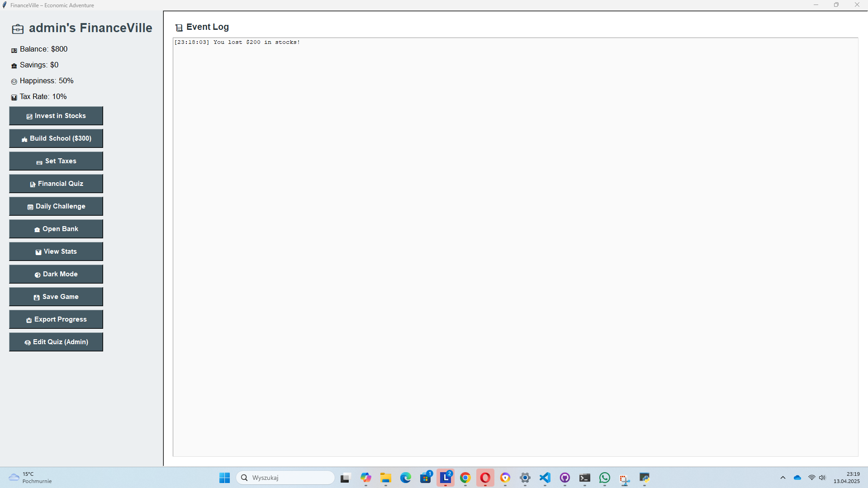
Task: Click the taskbar search box
Action: (285, 478)
